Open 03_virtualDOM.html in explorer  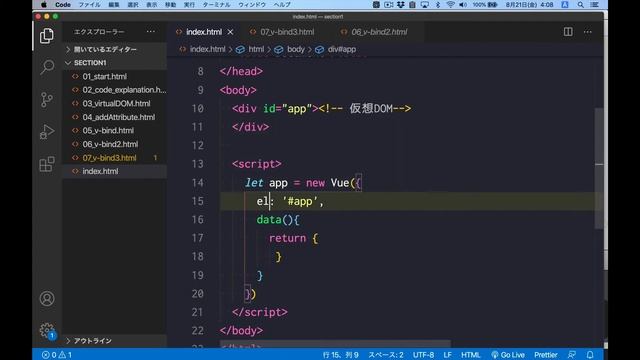pyautogui.click(x=114, y=104)
